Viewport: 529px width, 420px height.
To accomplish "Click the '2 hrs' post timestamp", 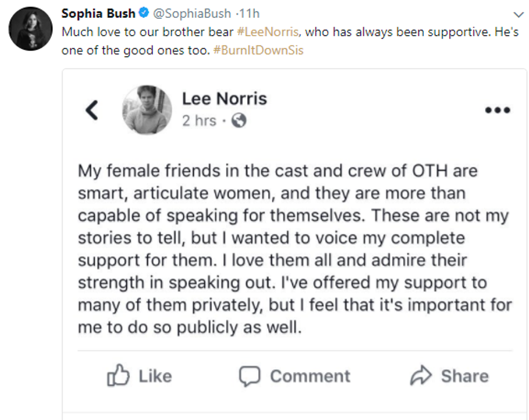I will (199, 120).
